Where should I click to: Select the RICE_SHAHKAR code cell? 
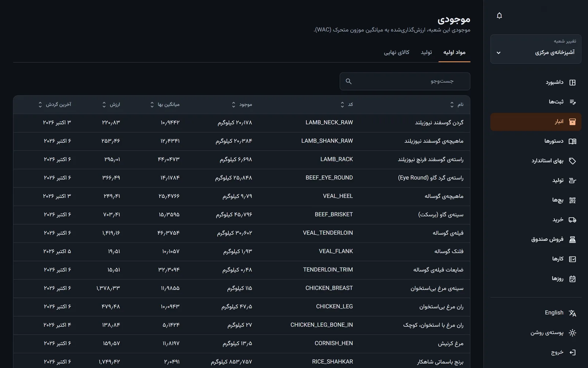(x=333, y=362)
